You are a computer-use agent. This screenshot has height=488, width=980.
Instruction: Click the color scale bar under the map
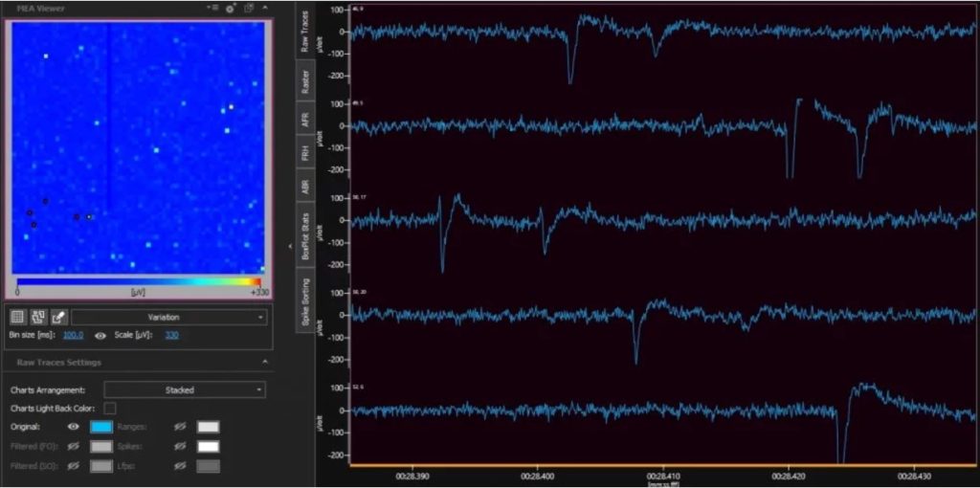click(138, 282)
